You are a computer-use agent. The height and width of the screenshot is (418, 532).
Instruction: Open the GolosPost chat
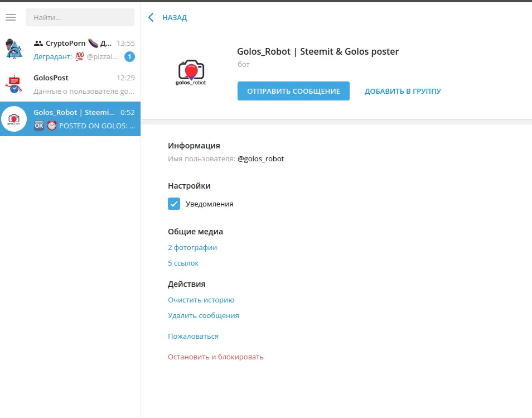click(70, 84)
